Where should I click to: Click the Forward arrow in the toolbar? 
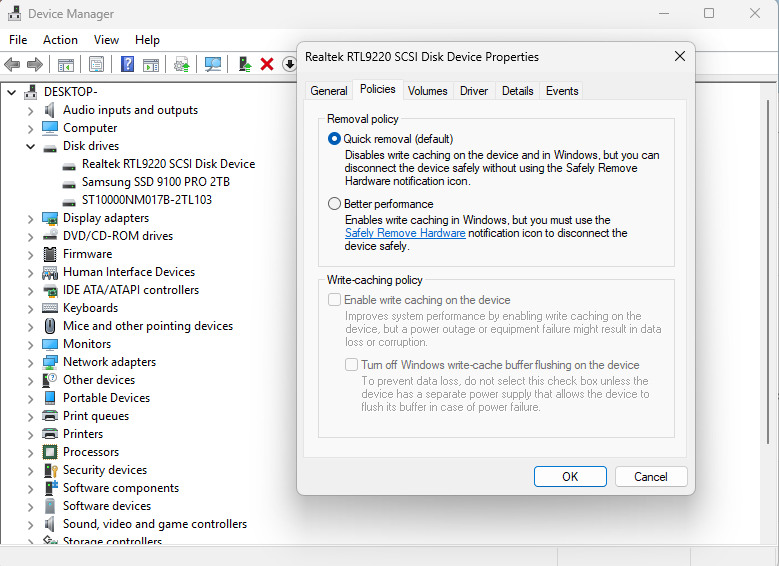point(35,64)
